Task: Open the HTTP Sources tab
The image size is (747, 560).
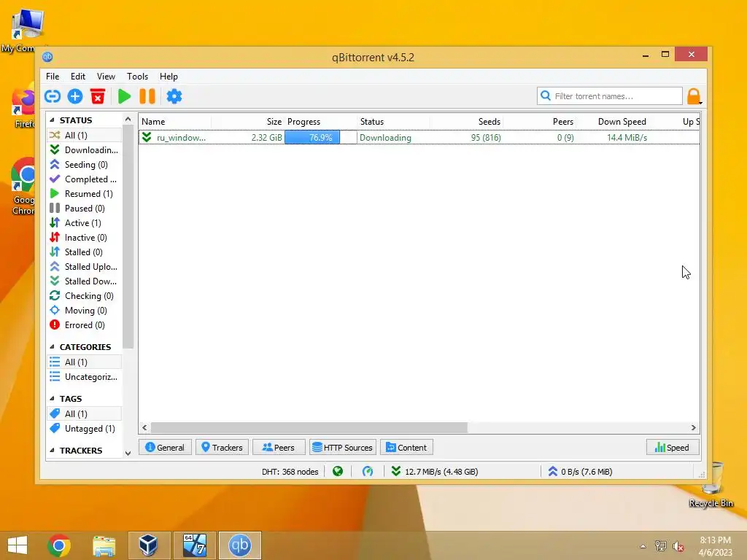Action: tap(343, 448)
